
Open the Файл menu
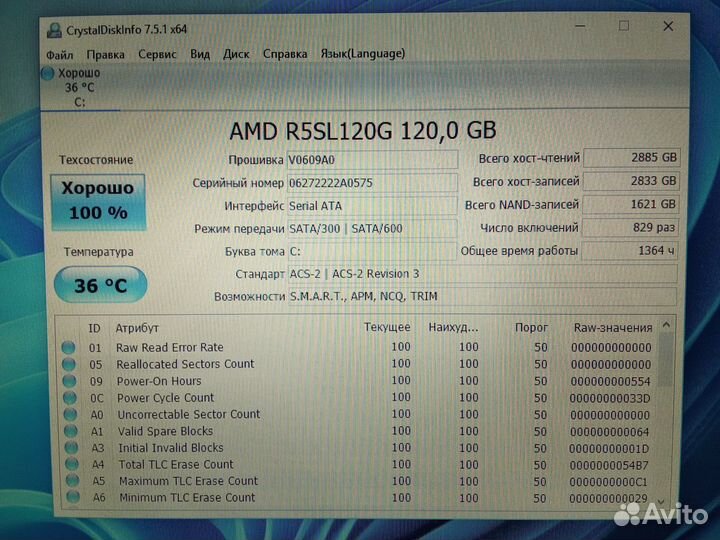(59, 55)
